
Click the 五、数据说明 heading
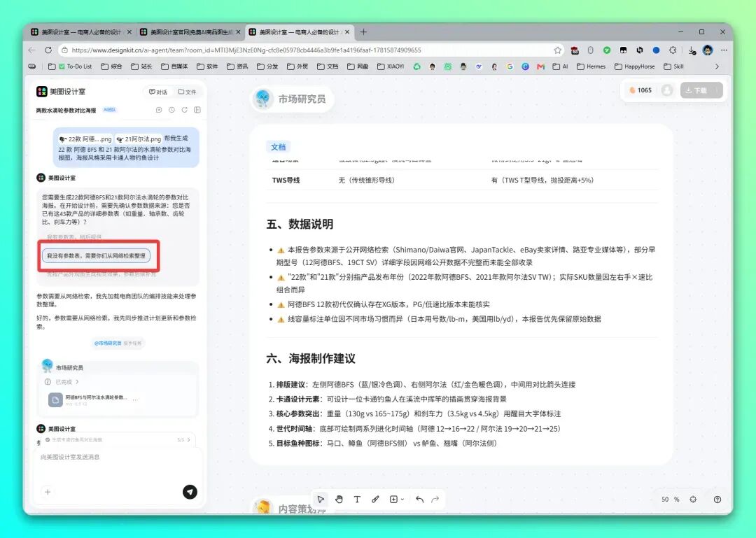(x=300, y=224)
